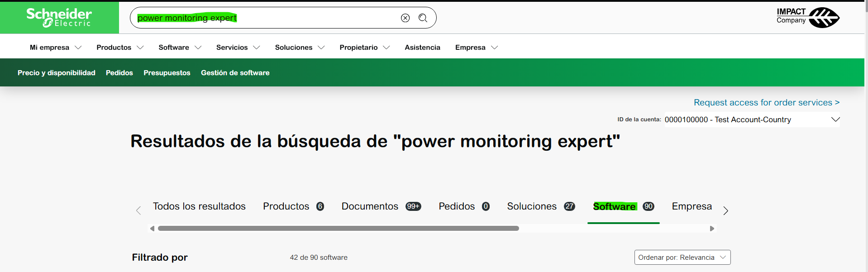
Task: Open the Asistencia page
Action: (x=422, y=48)
